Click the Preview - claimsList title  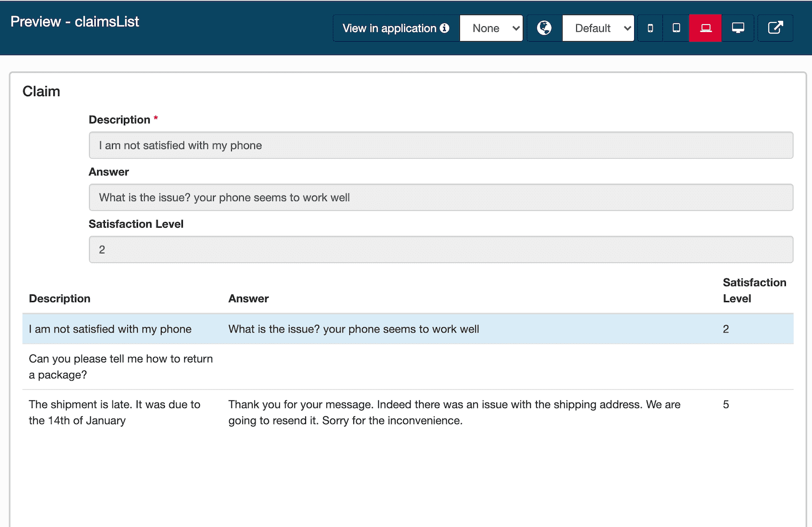(x=74, y=21)
